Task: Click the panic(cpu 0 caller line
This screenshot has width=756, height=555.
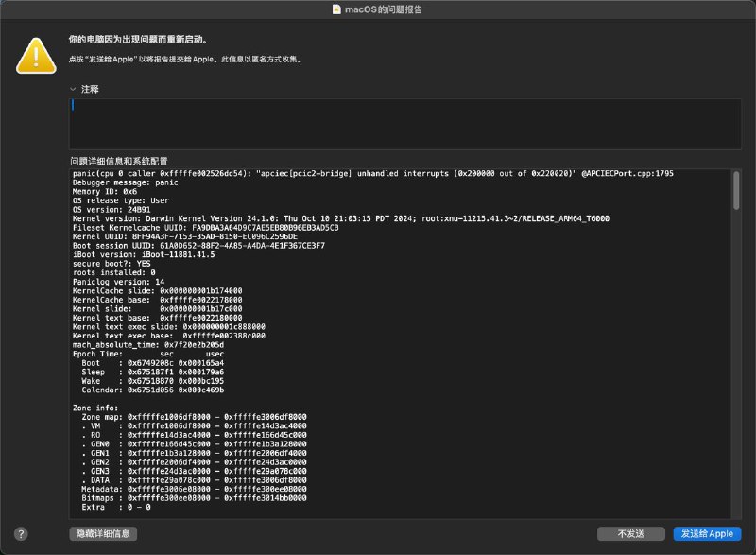Action: click(372, 174)
